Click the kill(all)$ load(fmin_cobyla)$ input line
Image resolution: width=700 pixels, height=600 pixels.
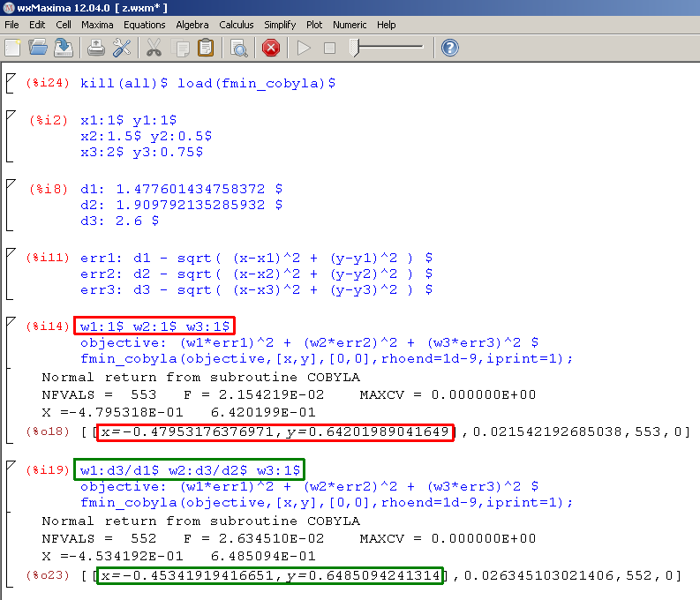tap(207, 84)
